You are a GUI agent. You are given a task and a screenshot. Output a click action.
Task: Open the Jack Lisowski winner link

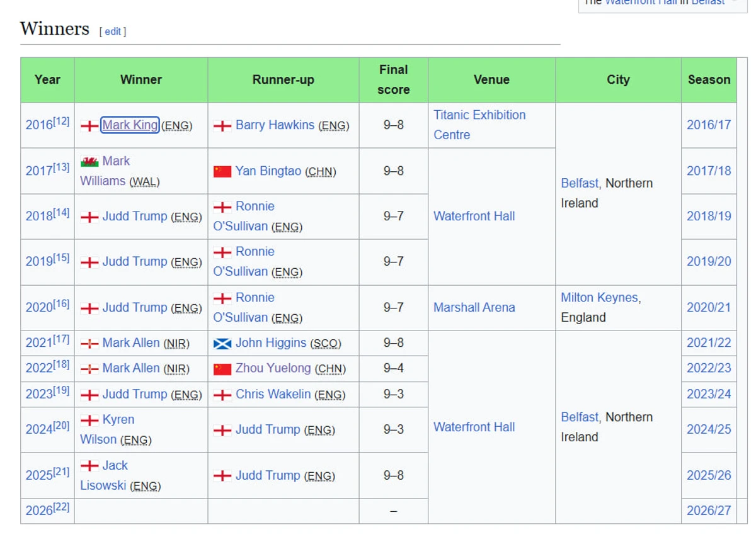coord(104,475)
